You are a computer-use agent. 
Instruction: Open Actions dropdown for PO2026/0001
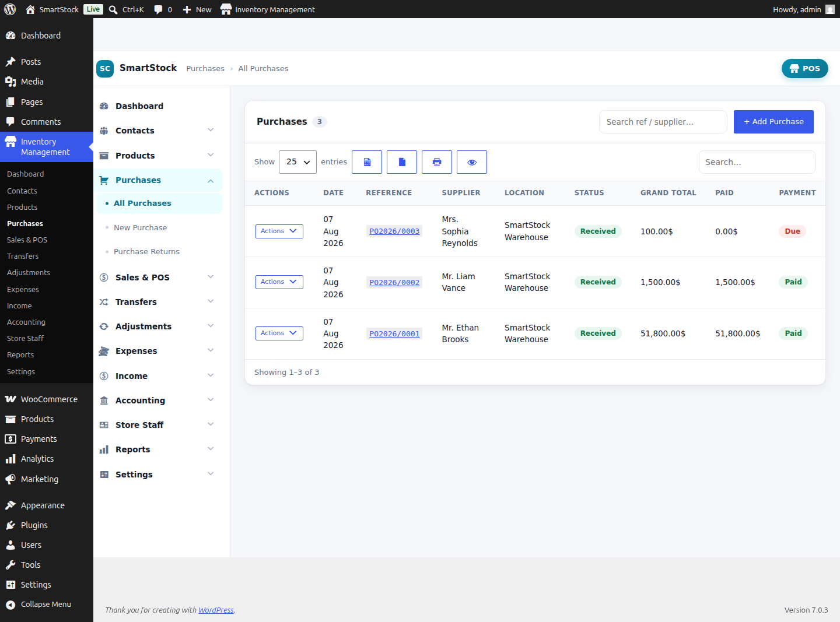279,333
